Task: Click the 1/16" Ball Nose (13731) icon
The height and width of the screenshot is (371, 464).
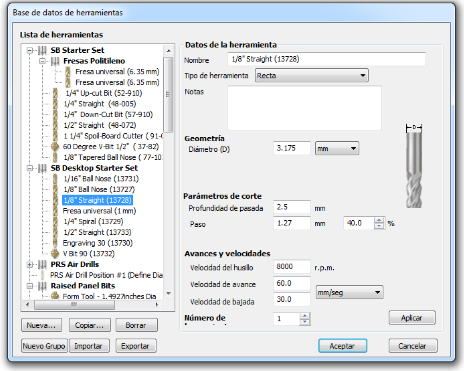Action: pyautogui.click(x=55, y=179)
